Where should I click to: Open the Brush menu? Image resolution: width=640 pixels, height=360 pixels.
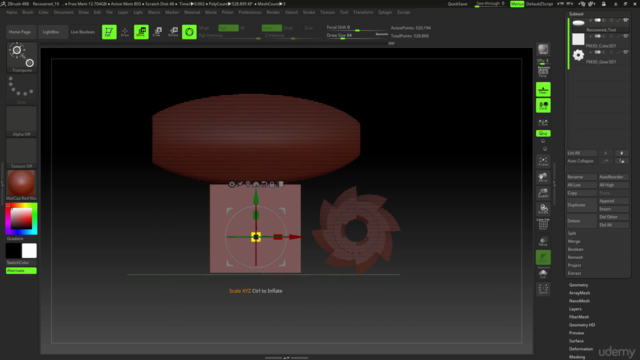coord(28,12)
